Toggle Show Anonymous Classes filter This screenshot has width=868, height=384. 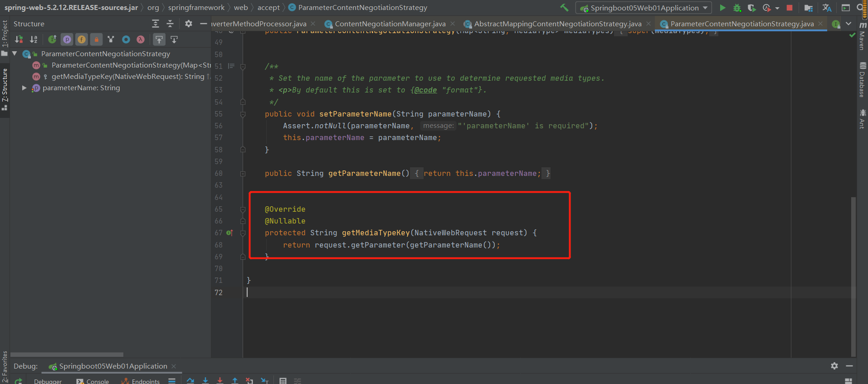[x=126, y=39]
